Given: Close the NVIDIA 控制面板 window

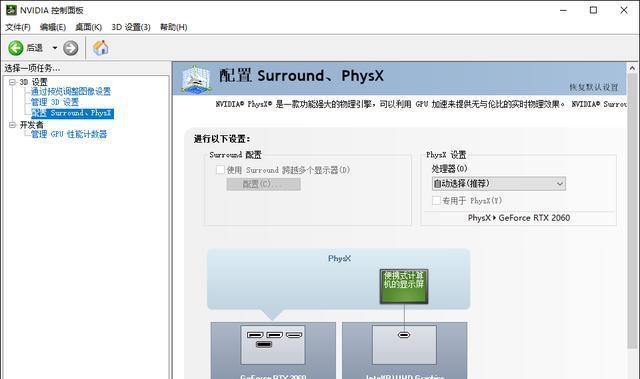Looking at the screenshot, I should coord(624,11).
